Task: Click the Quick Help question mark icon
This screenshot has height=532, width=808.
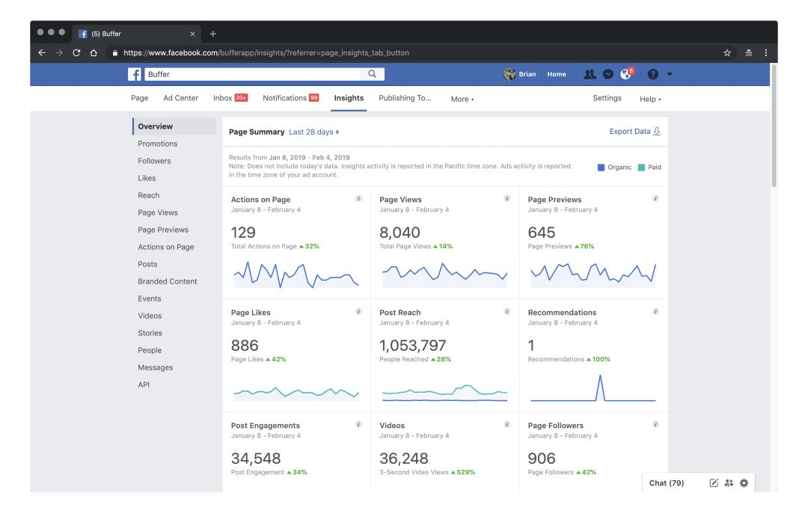Action: [x=652, y=74]
